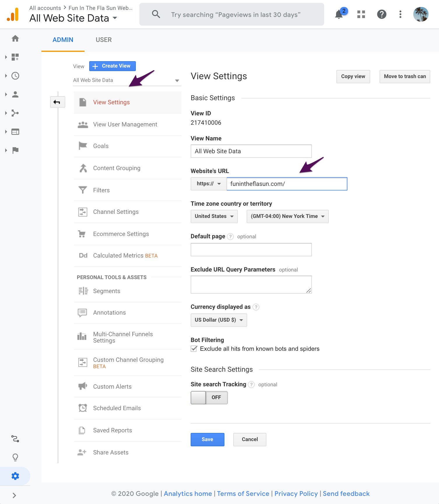Cancel the view settings changes
The height and width of the screenshot is (504, 439).
[250, 440]
